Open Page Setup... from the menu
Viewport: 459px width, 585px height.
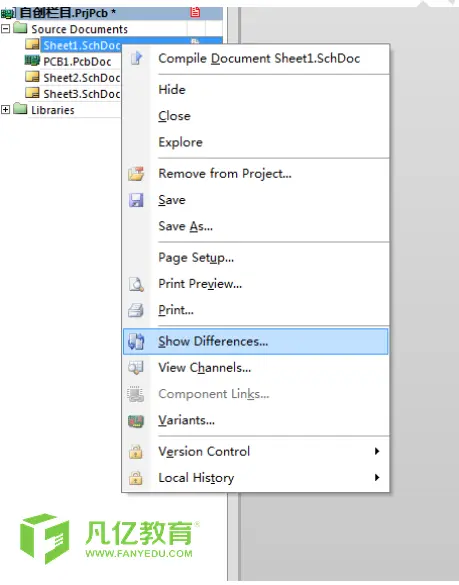click(256, 258)
